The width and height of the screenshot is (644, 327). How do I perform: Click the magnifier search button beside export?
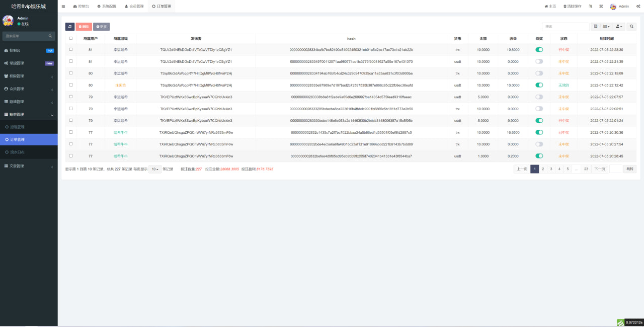click(631, 27)
